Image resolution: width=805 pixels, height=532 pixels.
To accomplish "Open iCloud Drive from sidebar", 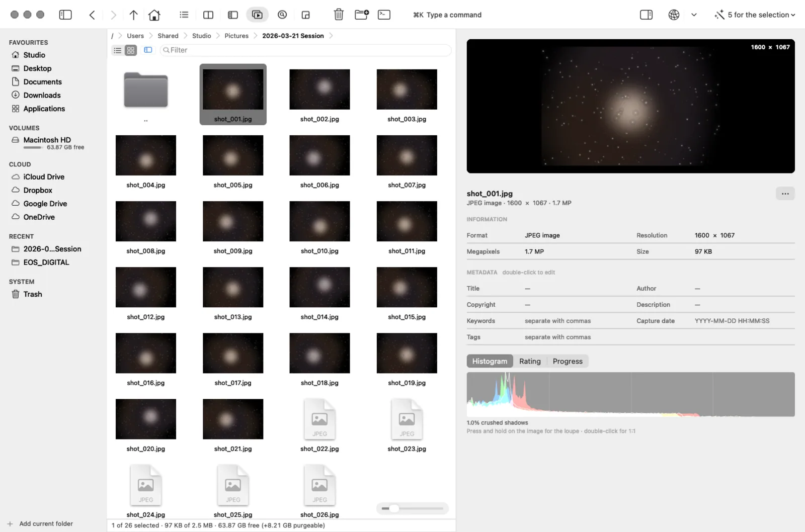I will pyautogui.click(x=44, y=177).
